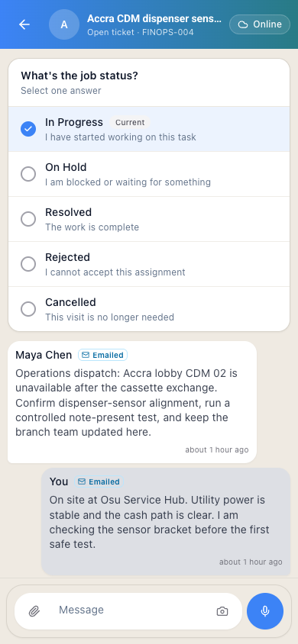Pick the Cancelled status option
The height and width of the screenshot is (644, 298).
pyautogui.click(x=149, y=309)
